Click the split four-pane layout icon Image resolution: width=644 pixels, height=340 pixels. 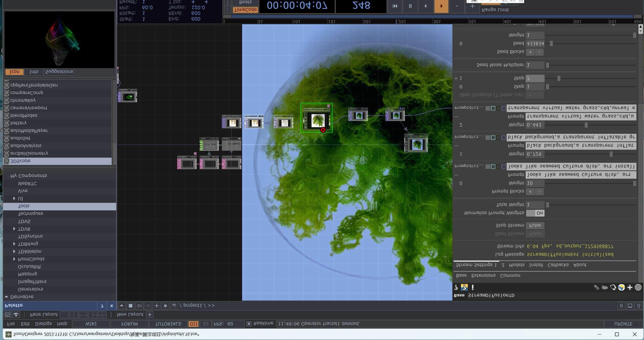pyautogui.click(x=102, y=315)
